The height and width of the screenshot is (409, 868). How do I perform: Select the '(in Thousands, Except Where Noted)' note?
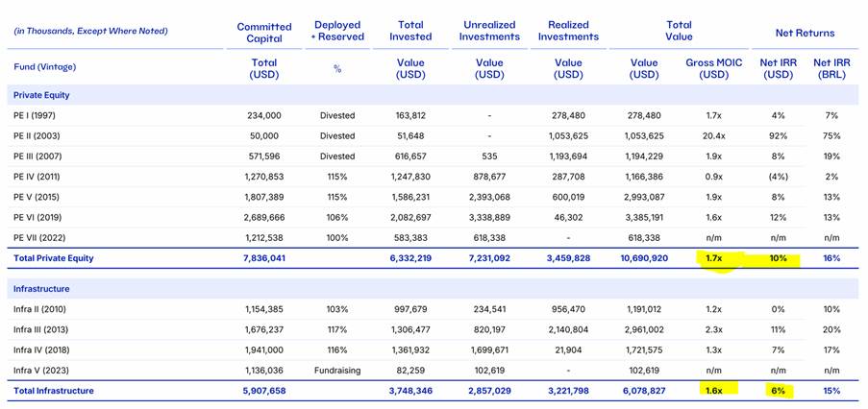(x=90, y=31)
